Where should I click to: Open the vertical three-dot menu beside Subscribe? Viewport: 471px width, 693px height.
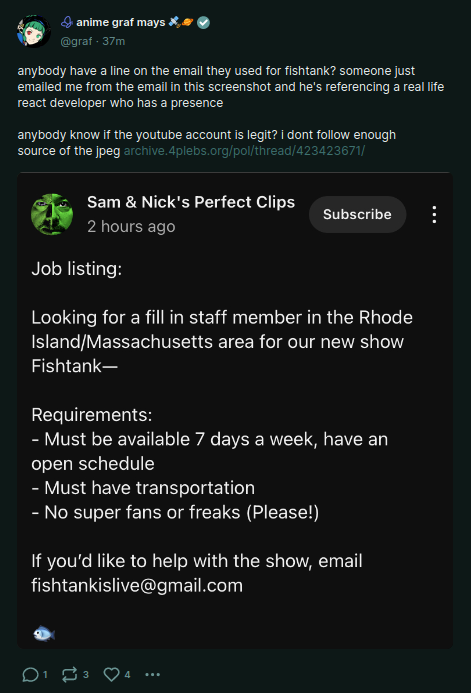coord(434,214)
